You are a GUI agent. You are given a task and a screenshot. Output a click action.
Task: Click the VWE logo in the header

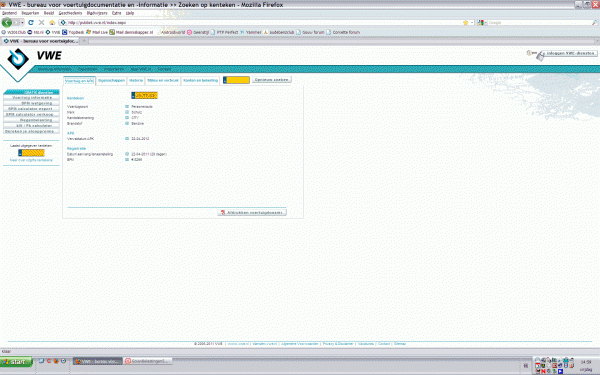[x=34, y=58]
